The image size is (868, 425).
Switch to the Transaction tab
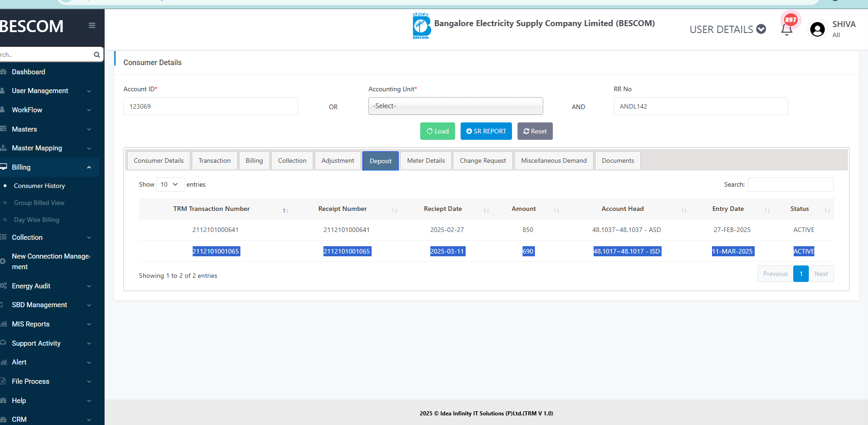click(215, 160)
